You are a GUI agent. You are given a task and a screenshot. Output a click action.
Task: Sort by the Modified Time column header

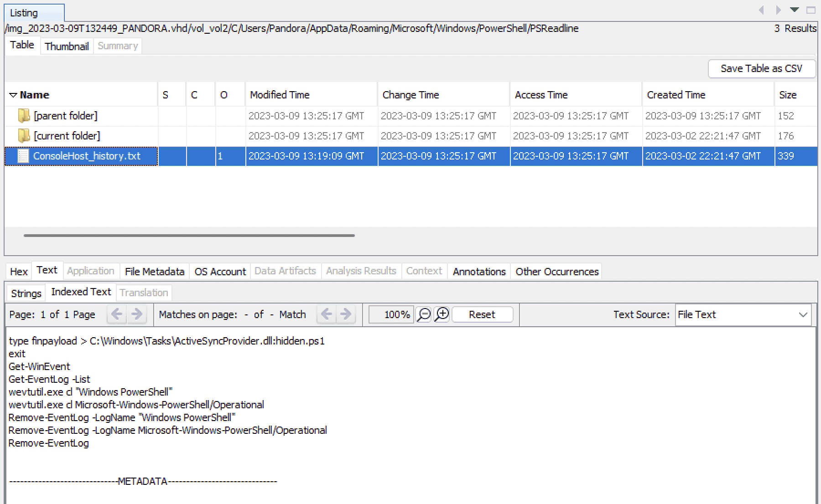(x=311, y=95)
